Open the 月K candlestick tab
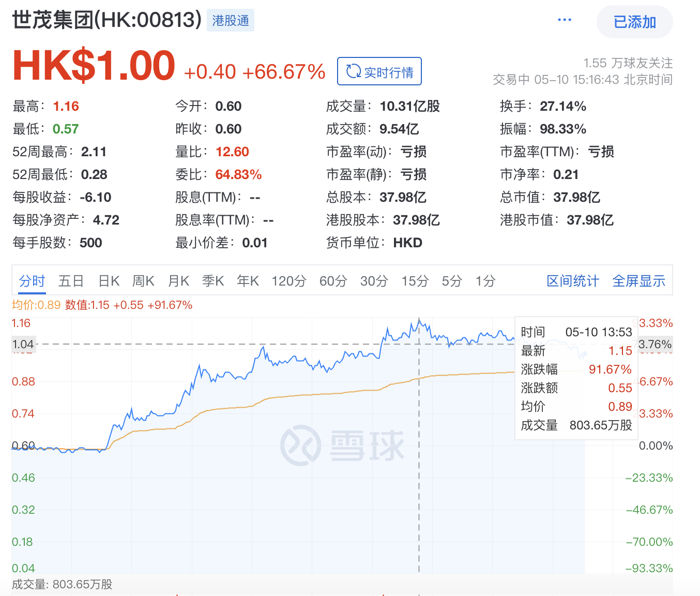The width and height of the screenshot is (700, 596). tap(178, 281)
